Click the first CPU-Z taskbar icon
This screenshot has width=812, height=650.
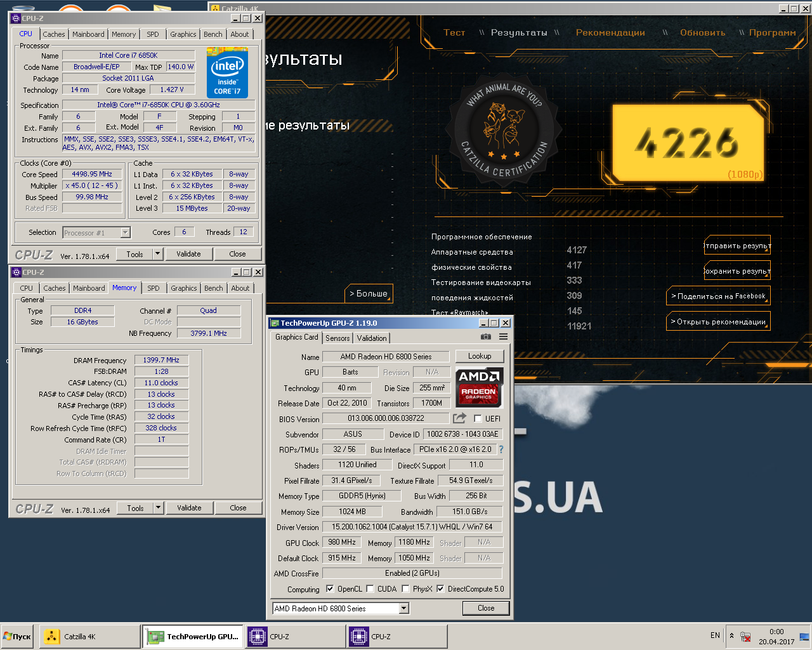[295, 637]
